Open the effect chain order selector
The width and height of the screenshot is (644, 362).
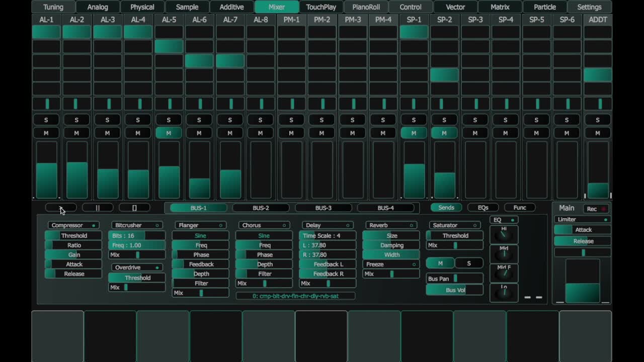(295, 296)
